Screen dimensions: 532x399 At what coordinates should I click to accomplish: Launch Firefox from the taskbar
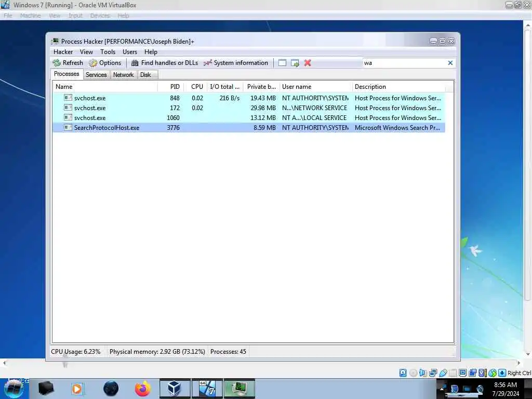click(142, 389)
